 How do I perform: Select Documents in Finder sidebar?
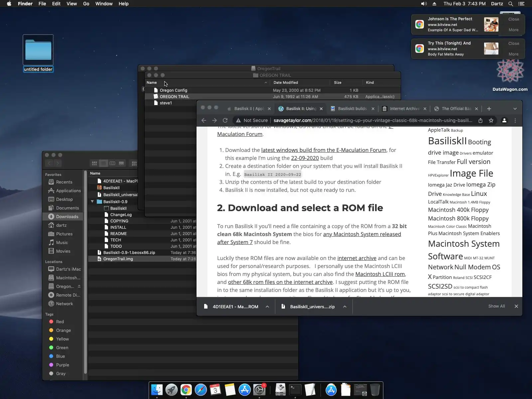pyautogui.click(x=67, y=208)
